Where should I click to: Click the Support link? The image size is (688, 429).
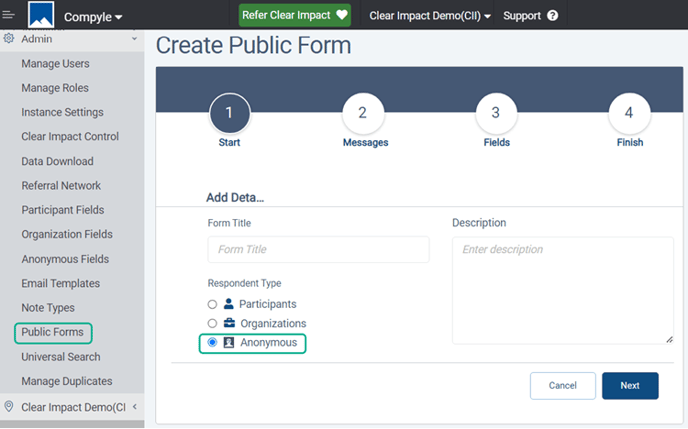click(522, 16)
